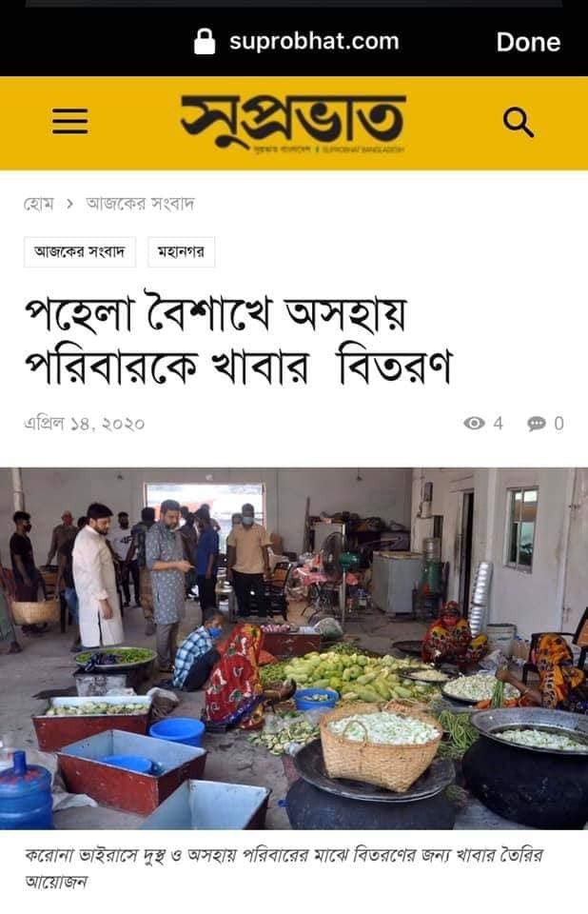Click the এপ্রিল ১৪, ২০২০ date
This screenshot has width=588, height=914.
tap(85, 424)
